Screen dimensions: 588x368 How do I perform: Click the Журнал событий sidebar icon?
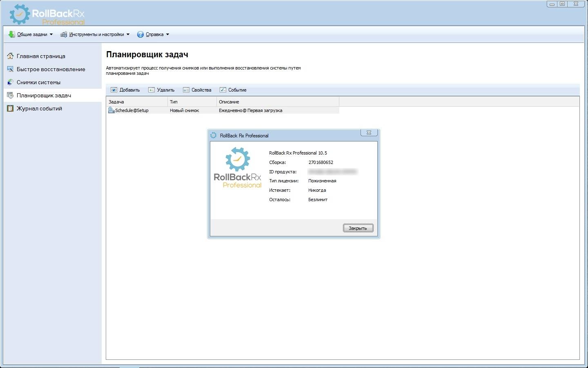click(x=11, y=108)
